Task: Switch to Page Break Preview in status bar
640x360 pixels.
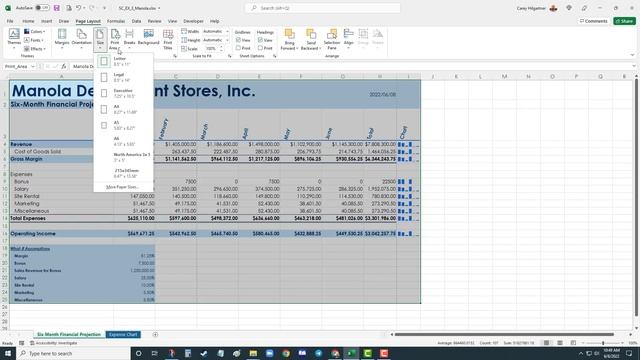Action: (573, 343)
